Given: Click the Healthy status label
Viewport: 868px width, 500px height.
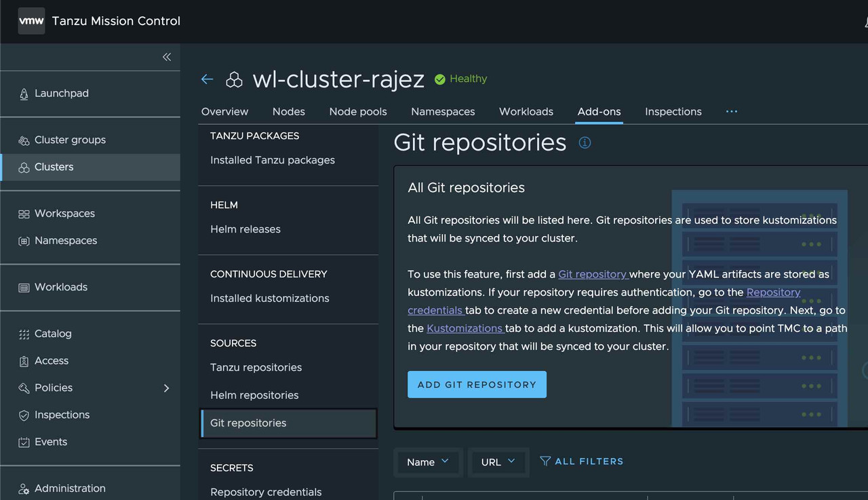Looking at the screenshot, I should click(x=468, y=79).
